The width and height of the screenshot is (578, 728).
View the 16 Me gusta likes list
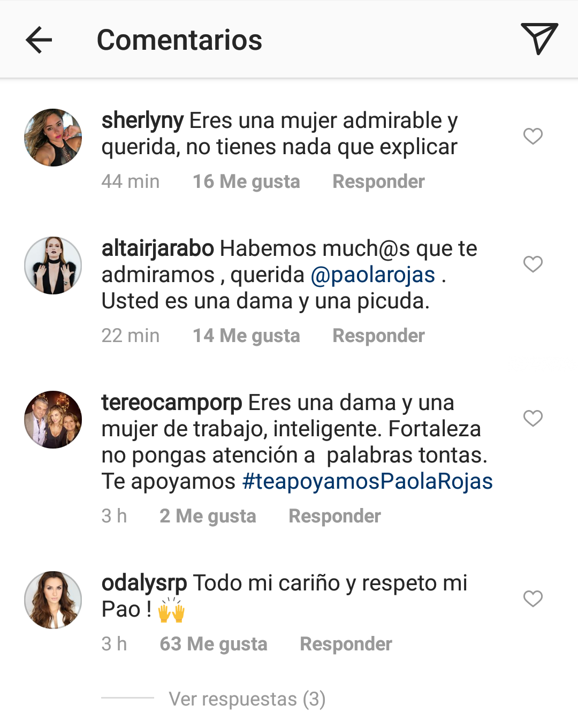(x=246, y=181)
